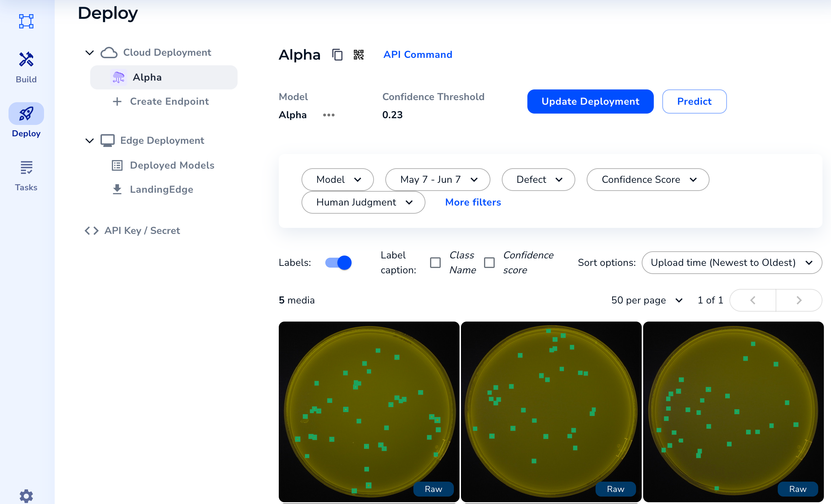Open the Build section in sidebar

[26, 67]
